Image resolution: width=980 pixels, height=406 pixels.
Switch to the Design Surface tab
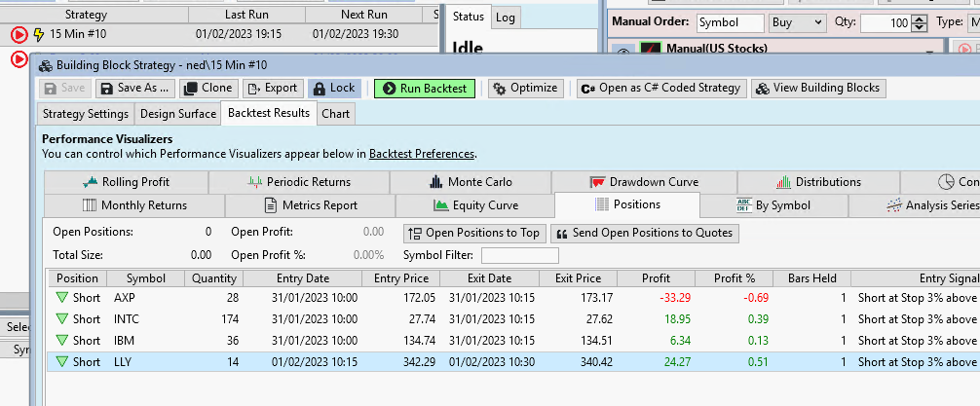(x=177, y=114)
